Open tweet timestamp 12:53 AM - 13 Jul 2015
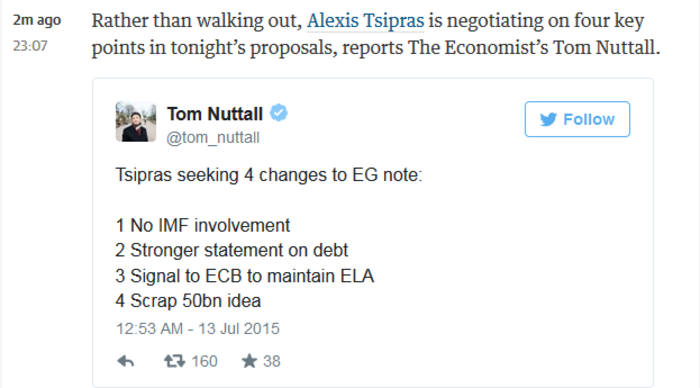 [198, 329]
